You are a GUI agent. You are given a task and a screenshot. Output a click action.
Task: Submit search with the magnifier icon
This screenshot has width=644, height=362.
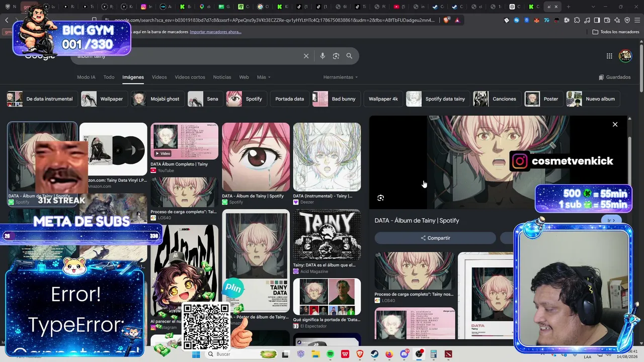[349, 56]
